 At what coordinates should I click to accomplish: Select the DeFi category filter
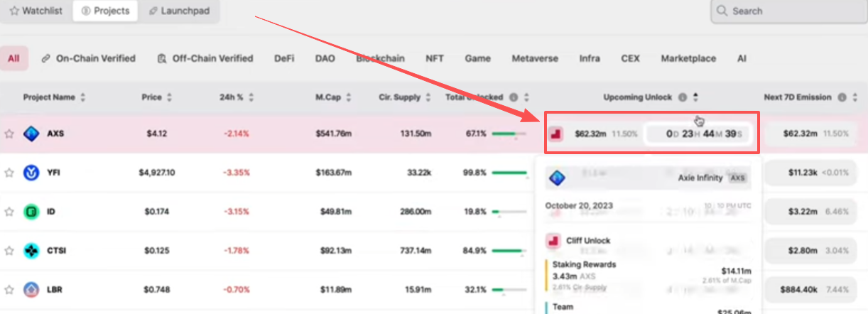[x=284, y=59]
